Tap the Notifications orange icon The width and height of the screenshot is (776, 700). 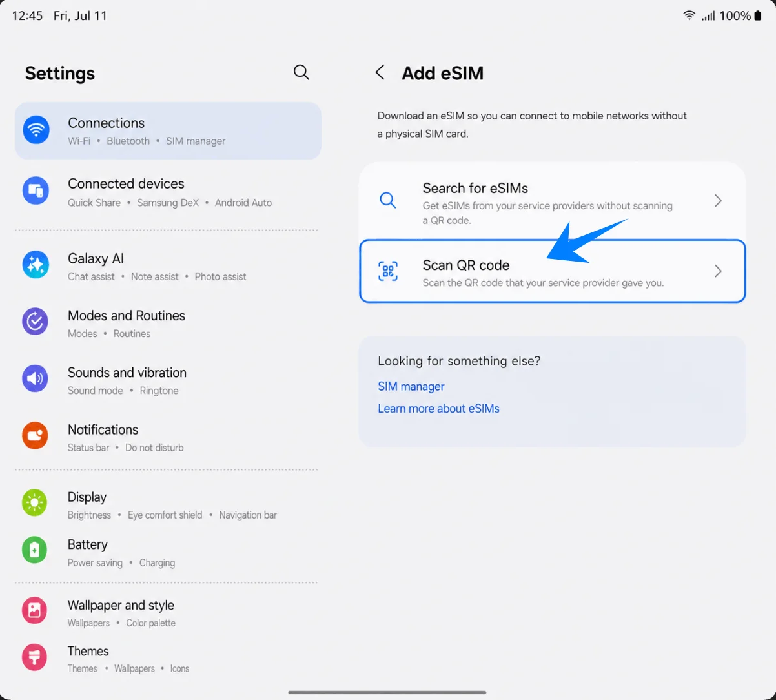[x=36, y=436]
